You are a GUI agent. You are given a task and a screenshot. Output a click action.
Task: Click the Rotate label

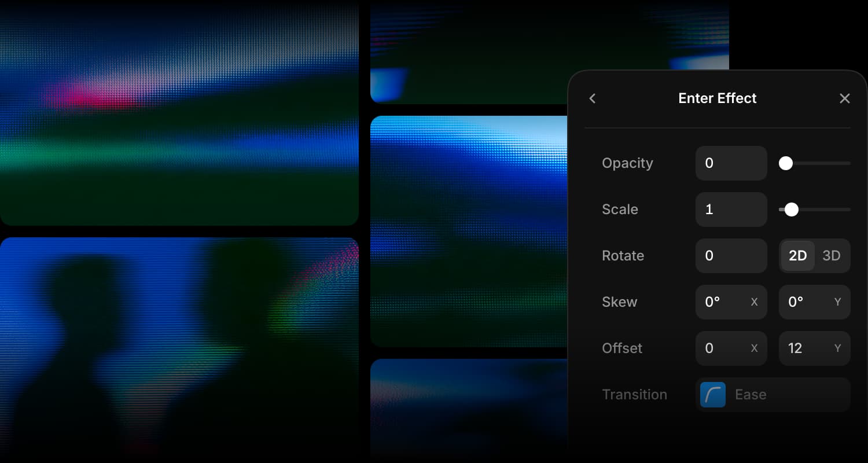click(x=623, y=256)
